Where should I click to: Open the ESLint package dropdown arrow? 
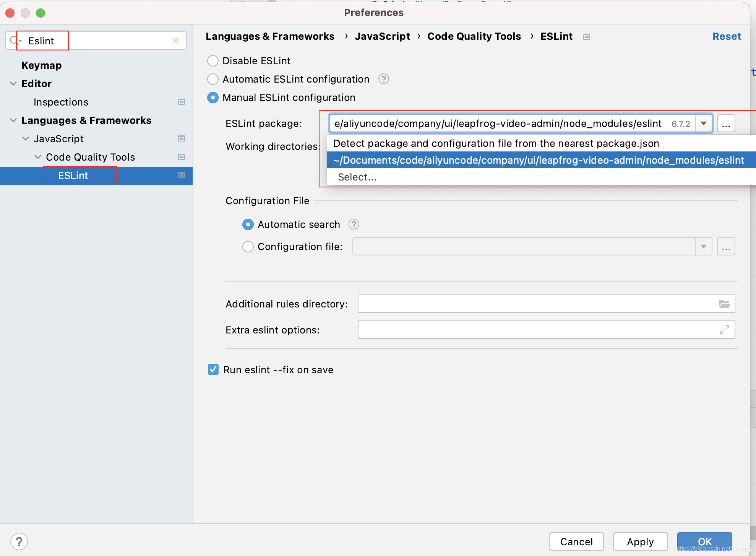[x=703, y=123]
